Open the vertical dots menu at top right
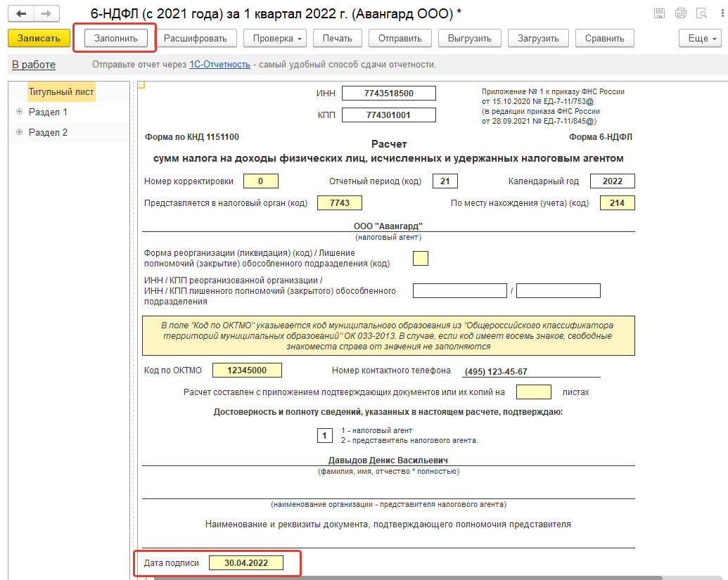728x580 pixels. [x=722, y=13]
